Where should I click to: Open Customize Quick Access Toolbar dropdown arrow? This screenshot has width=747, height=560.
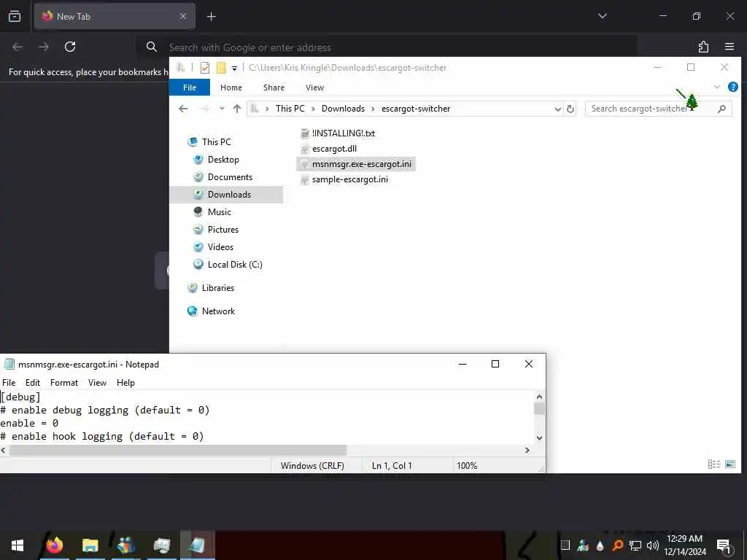tap(234, 68)
